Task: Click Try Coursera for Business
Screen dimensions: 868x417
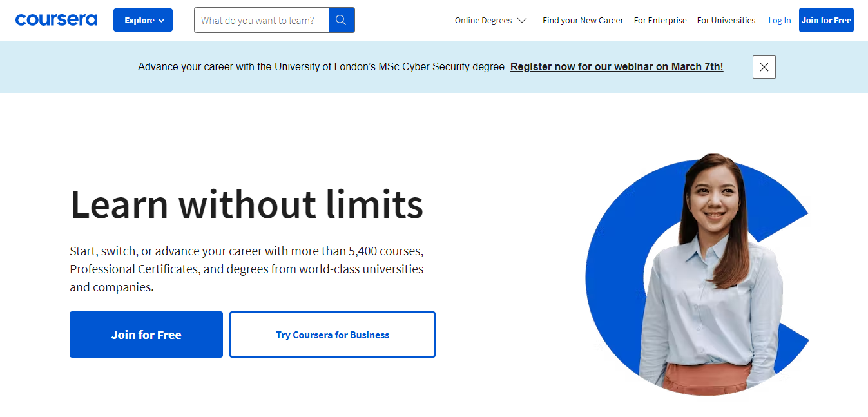Action: tap(333, 335)
